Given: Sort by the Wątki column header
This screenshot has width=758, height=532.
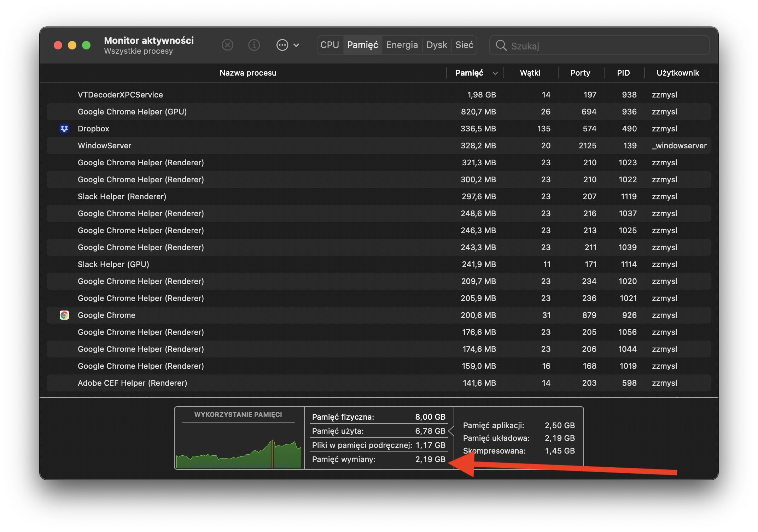Looking at the screenshot, I should tap(530, 73).
